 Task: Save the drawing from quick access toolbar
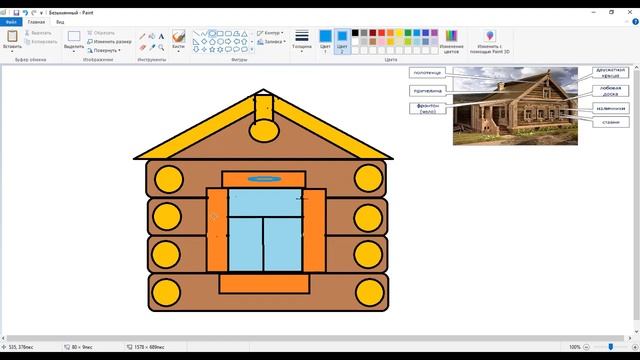[x=16, y=13]
